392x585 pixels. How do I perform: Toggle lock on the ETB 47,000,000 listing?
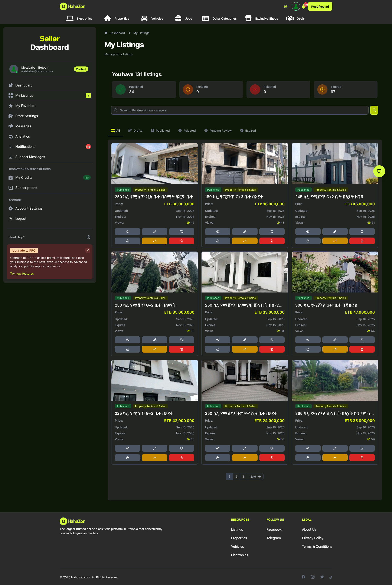pos(308,349)
